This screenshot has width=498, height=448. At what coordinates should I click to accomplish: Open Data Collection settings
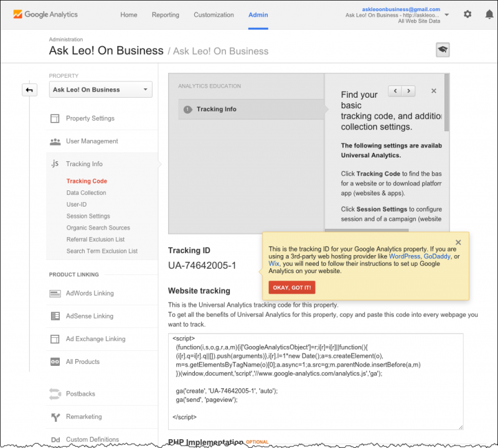pyautogui.click(x=86, y=193)
